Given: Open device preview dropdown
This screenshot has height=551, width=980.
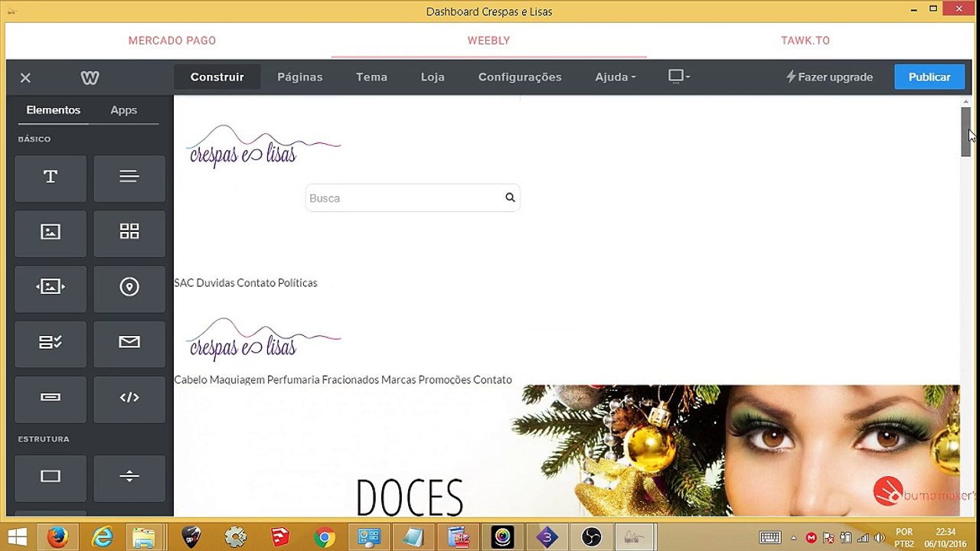Looking at the screenshot, I should (x=679, y=77).
